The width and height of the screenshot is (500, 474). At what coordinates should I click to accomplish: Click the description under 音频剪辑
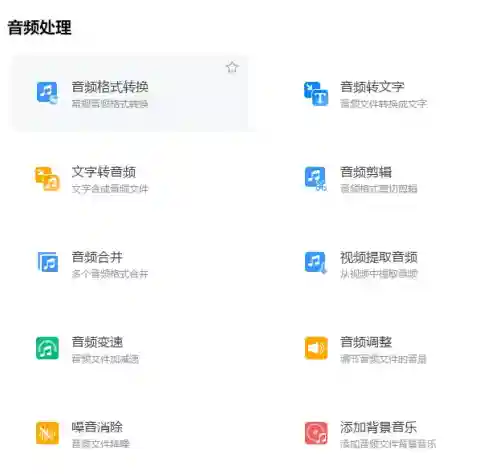379,189
